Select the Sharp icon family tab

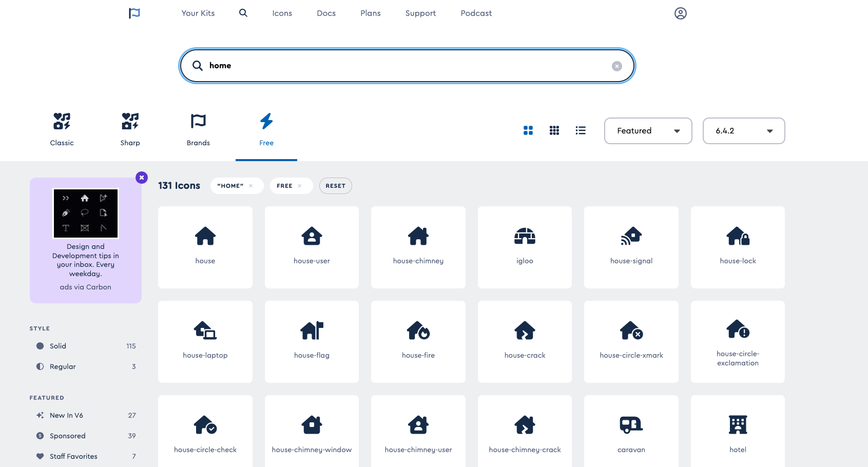point(130,130)
